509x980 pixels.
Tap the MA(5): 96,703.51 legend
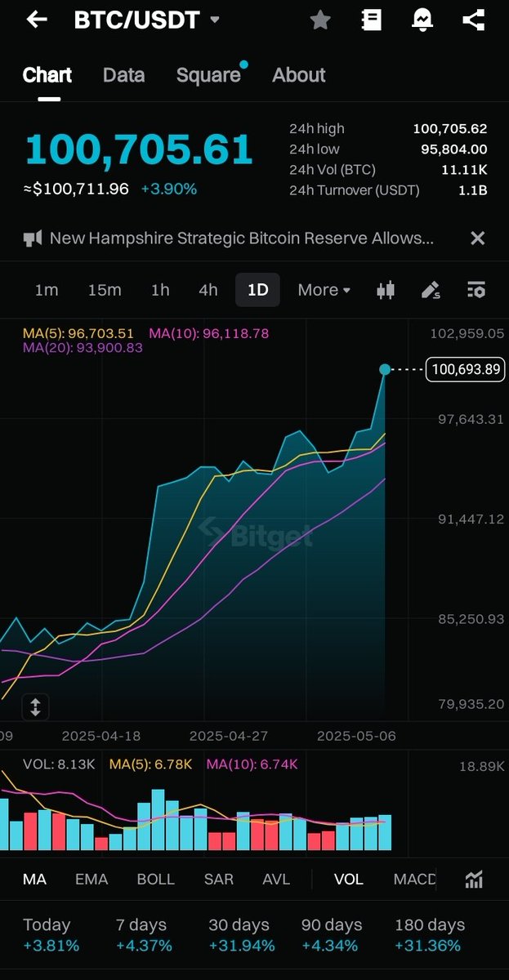pyautogui.click(x=78, y=333)
